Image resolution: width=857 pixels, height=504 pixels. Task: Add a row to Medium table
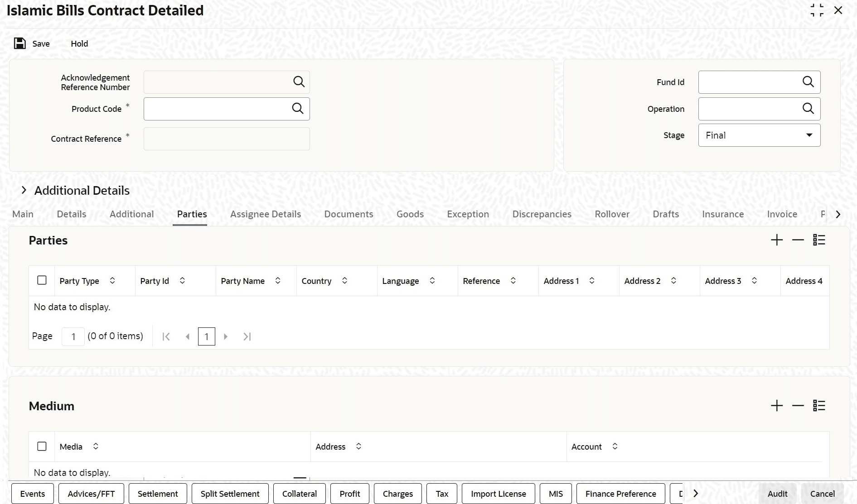click(777, 406)
